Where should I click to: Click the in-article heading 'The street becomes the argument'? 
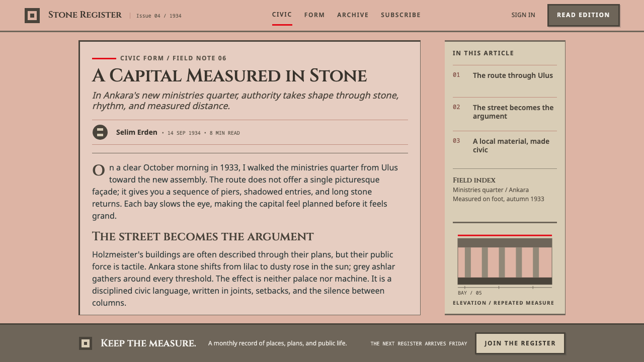(x=203, y=237)
